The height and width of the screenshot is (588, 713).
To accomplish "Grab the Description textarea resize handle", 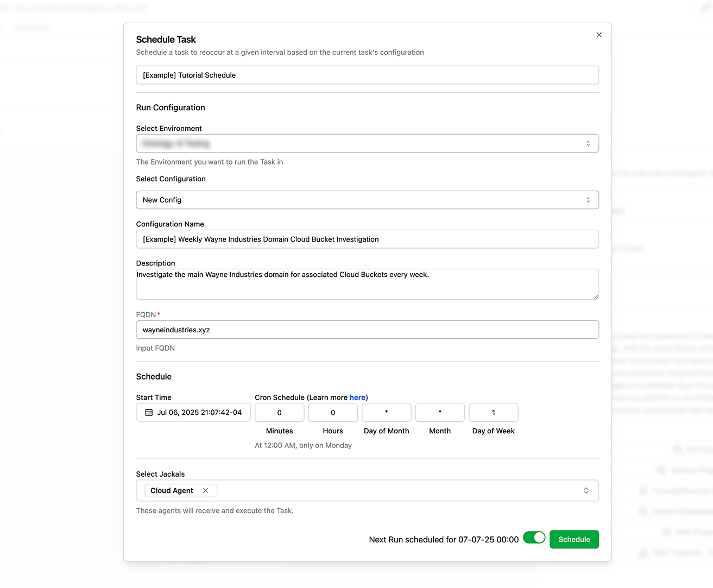I will coord(596,296).
